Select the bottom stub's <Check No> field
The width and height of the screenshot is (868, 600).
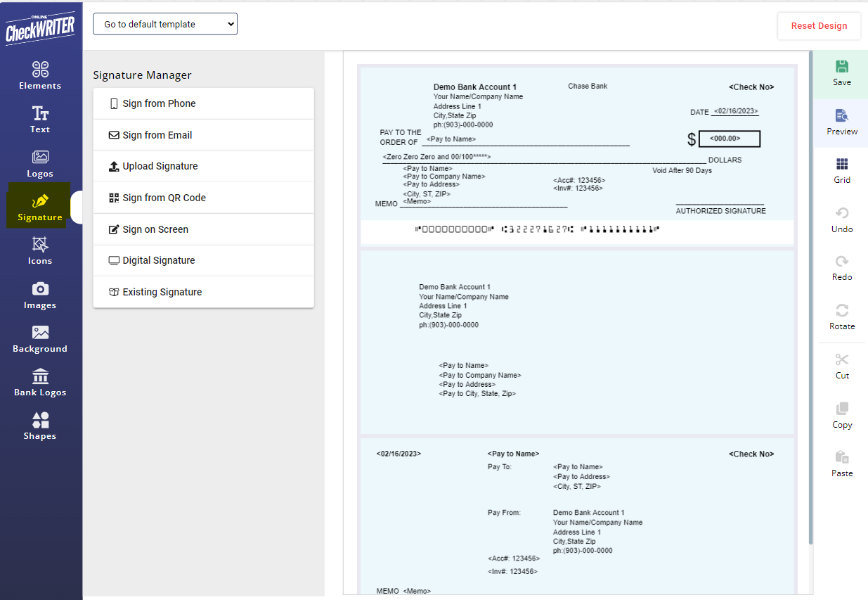[751, 454]
